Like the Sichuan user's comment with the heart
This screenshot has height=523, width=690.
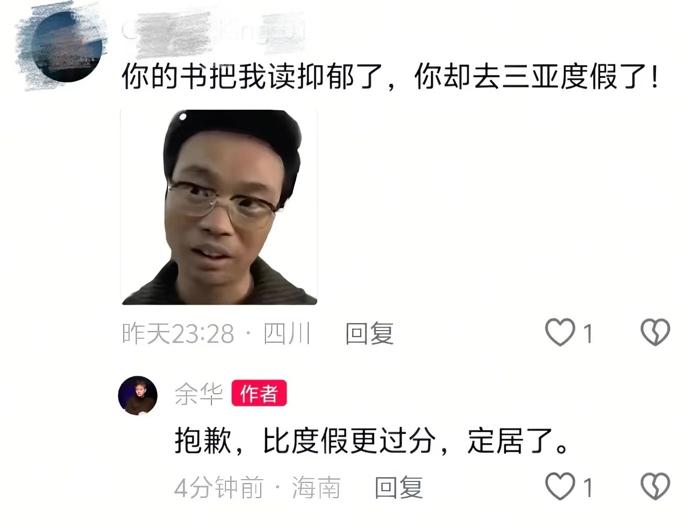[x=560, y=332]
